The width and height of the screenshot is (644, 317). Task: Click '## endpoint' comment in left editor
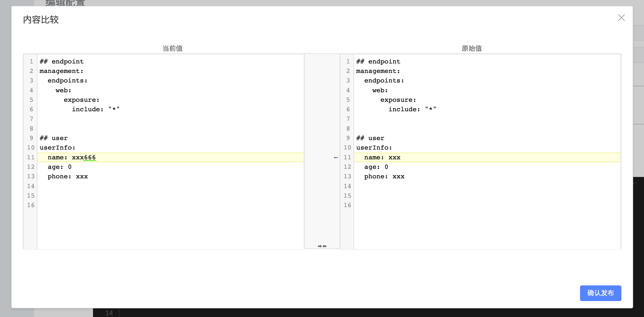point(61,62)
